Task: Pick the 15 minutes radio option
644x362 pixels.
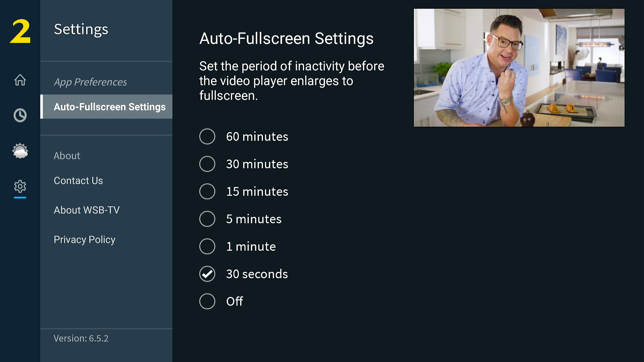Action: point(207,191)
